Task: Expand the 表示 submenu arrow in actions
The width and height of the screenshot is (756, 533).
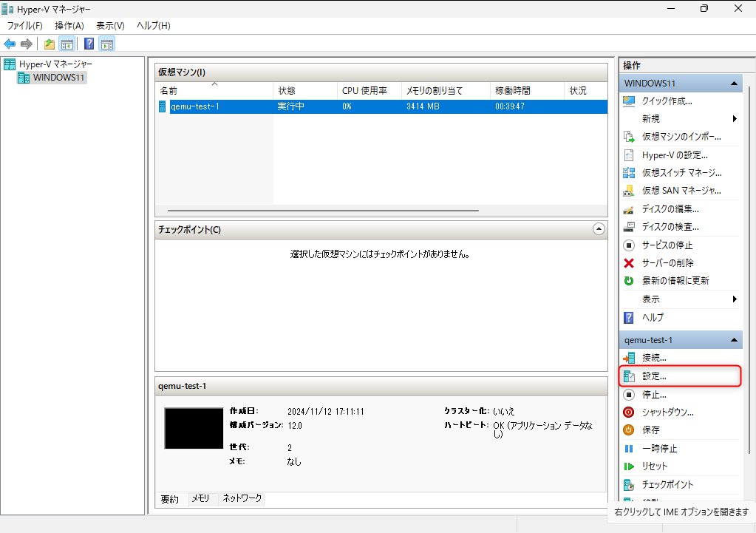Action: pyautogui.click(x=735, y=299)
